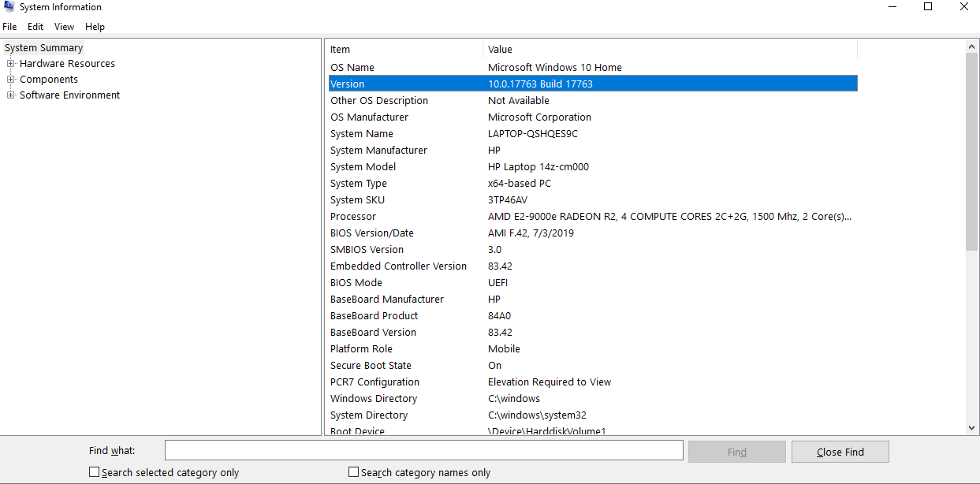
Task: Click the Find button
Action: point(736,452)
